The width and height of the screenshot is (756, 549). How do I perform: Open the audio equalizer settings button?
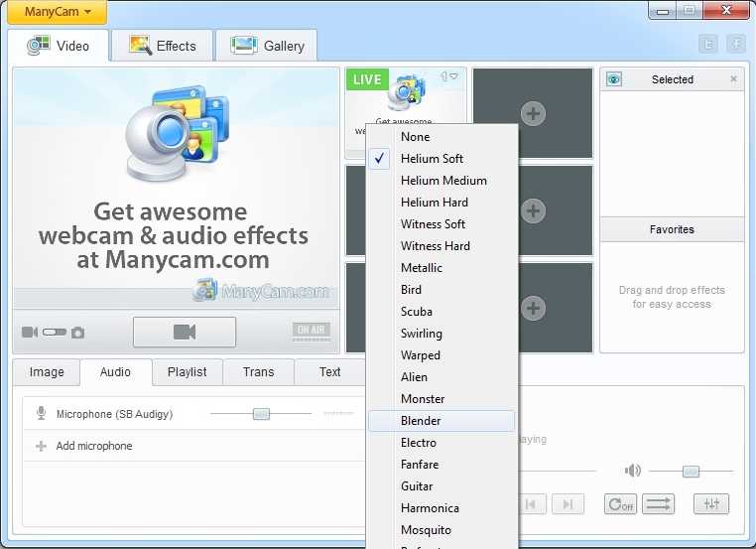(x=711, y=504)
